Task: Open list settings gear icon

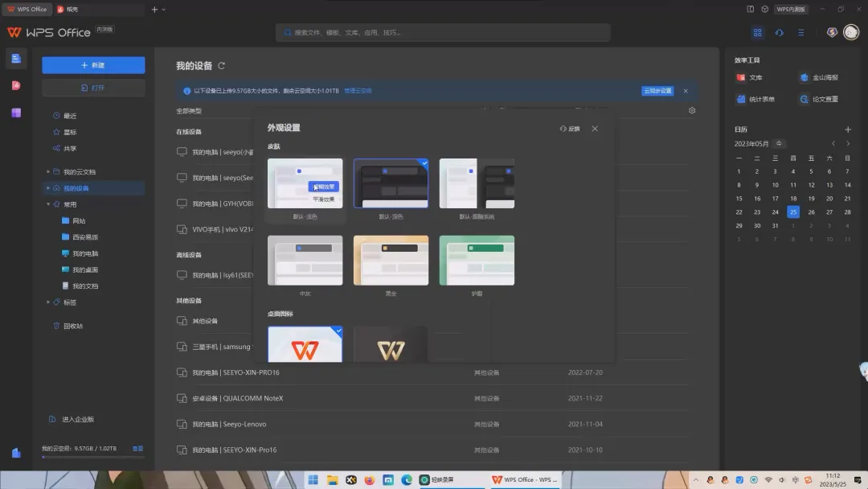Action: coord(692,111)
